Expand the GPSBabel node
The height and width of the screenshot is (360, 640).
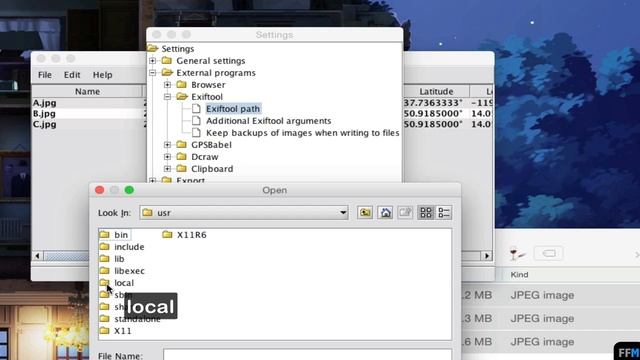click(167, 145)
